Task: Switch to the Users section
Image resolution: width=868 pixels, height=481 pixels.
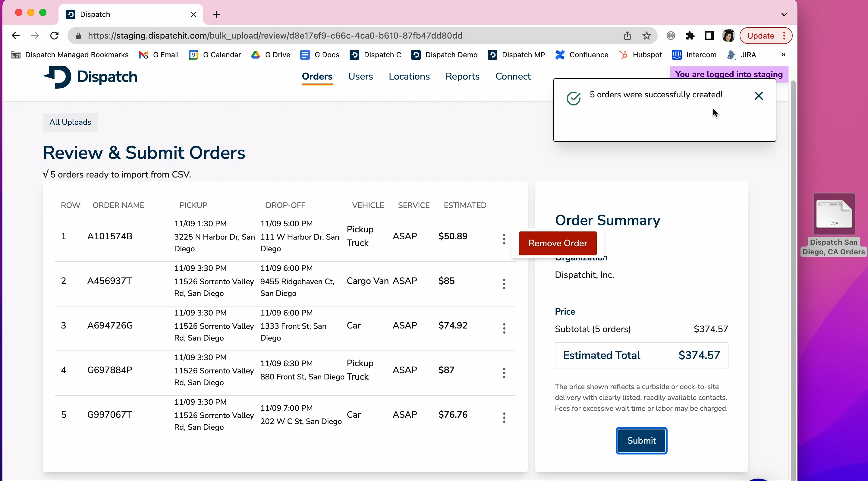Action: 360,77
